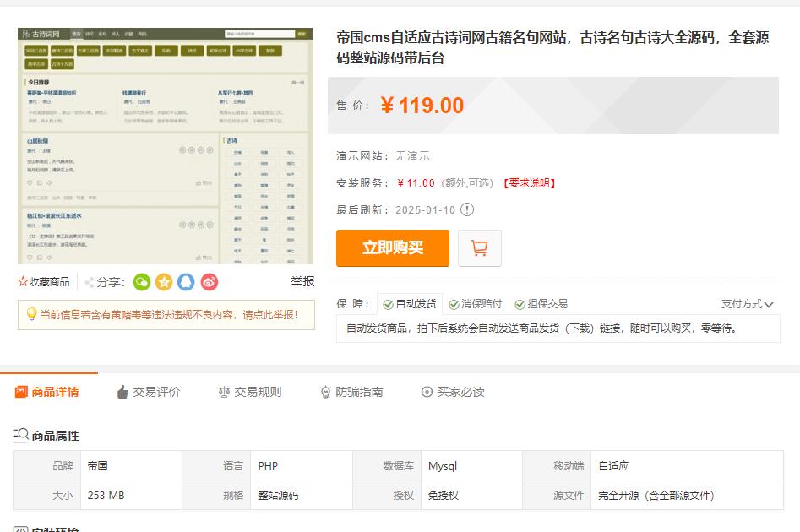
Task: Open the 要求说明 installation requirements link
Action: [x=529, y=183]
